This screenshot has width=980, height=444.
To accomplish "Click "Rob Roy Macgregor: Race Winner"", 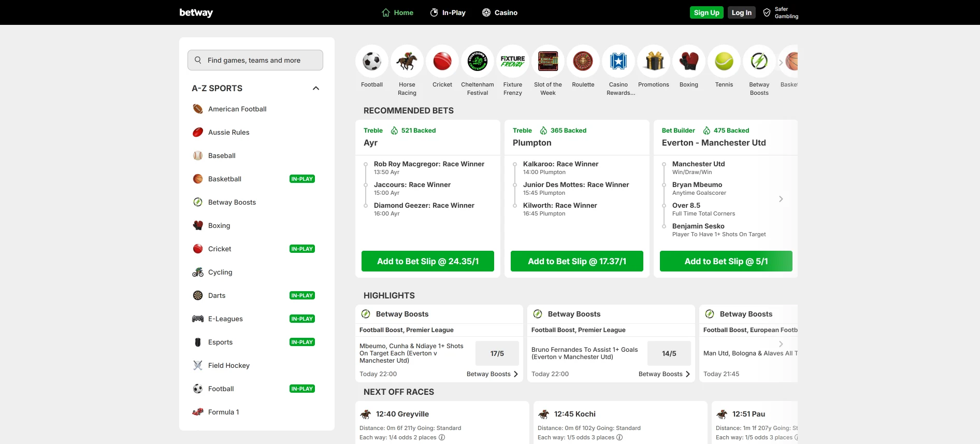I will [429, 164].
